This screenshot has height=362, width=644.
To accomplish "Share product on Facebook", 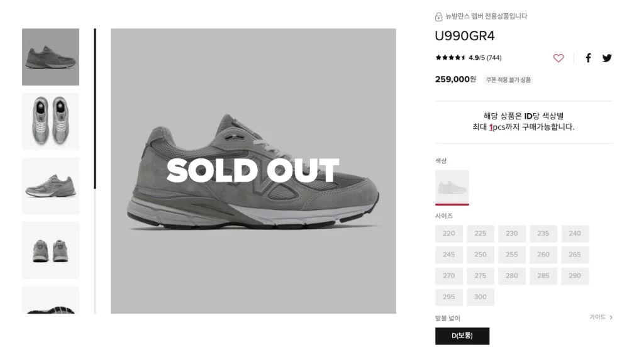I will (589, 58).
